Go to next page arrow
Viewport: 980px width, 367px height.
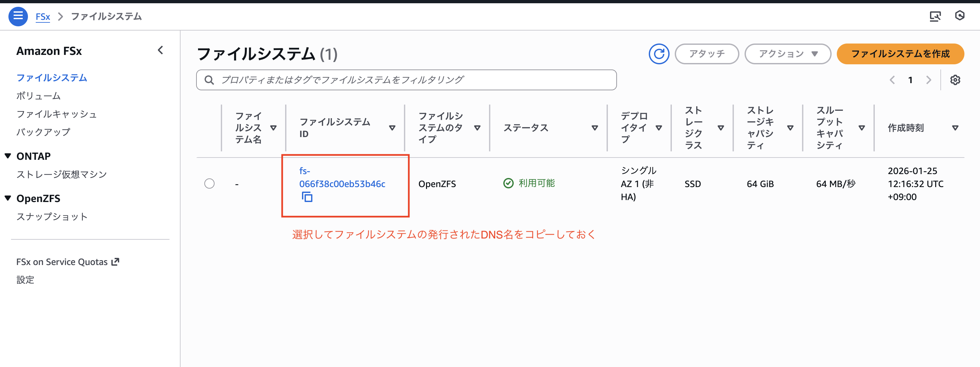[x=928, y=80]
